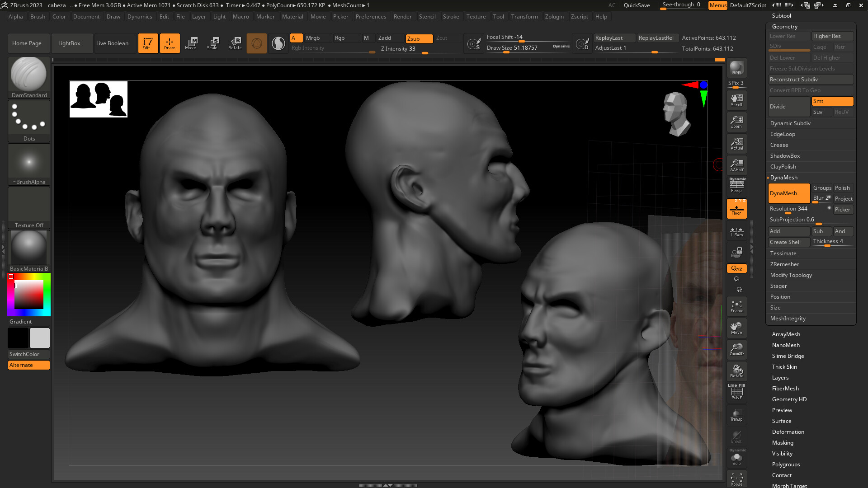
Task: Activate Local Symmetry with the L.Sym icon
Action: [736, 231]
